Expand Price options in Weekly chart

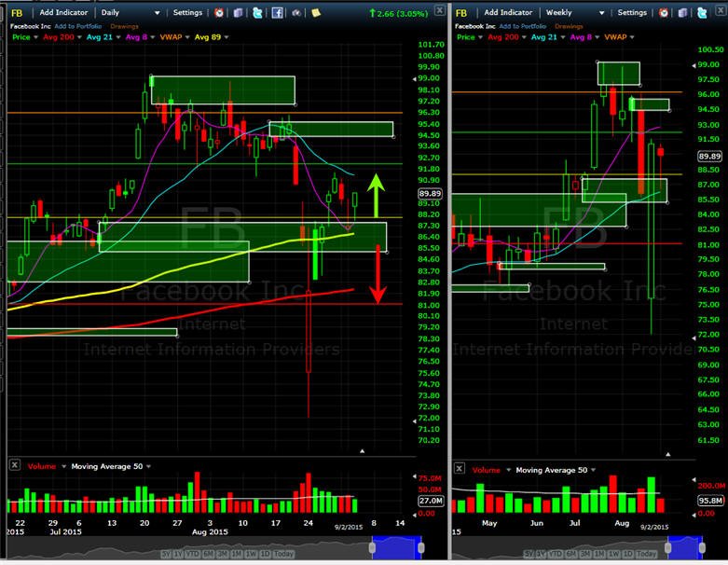point(480,37)
